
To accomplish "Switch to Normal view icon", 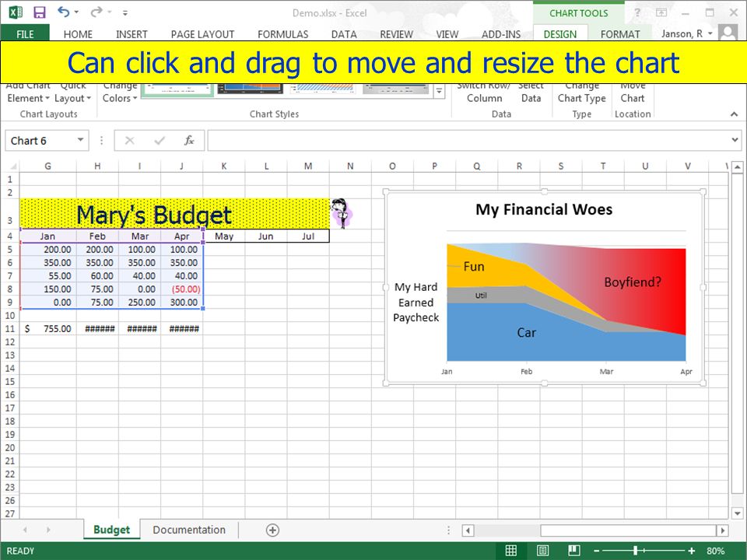I will click(x=510, y=551).
